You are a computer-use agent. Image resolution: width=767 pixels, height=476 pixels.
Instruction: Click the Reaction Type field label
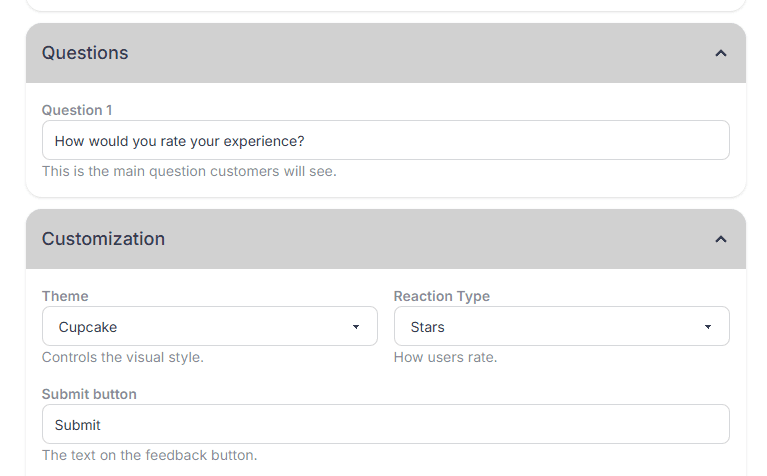pyautogui.click(x=441, y=296)
